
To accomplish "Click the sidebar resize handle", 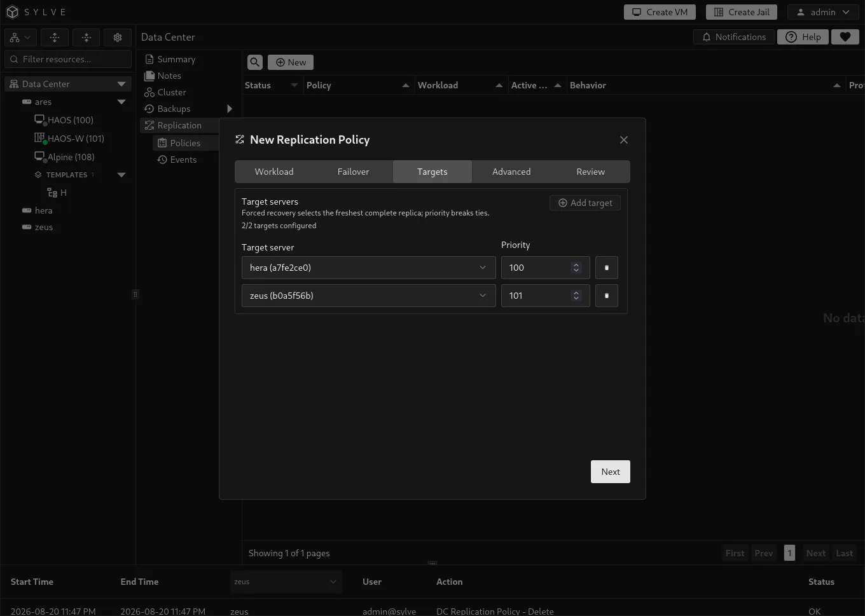I will (x=135, y=294).
